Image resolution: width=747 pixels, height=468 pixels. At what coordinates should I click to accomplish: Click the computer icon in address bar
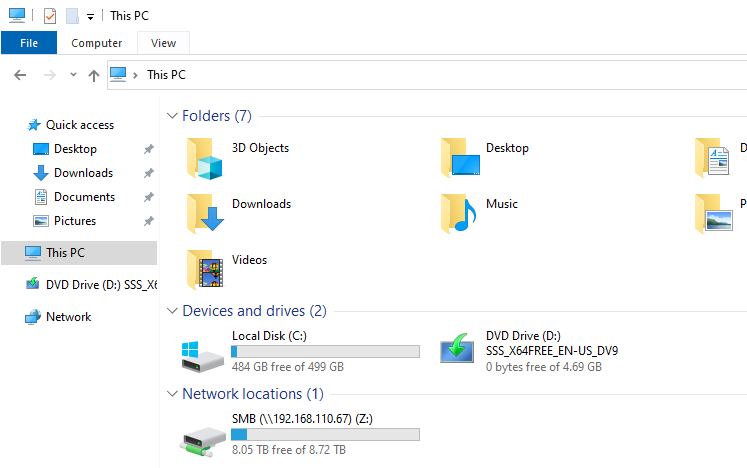pyautogui.click(x=118, y=74)
